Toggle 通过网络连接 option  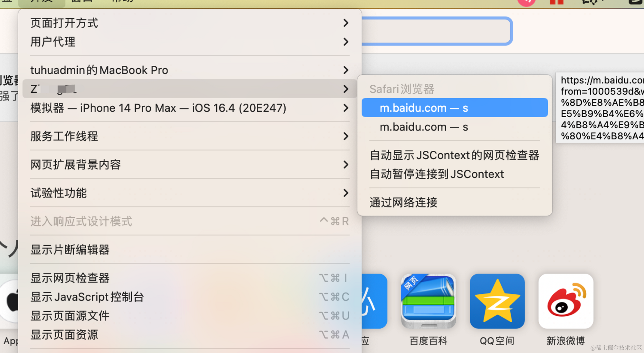tap(403, 202)
